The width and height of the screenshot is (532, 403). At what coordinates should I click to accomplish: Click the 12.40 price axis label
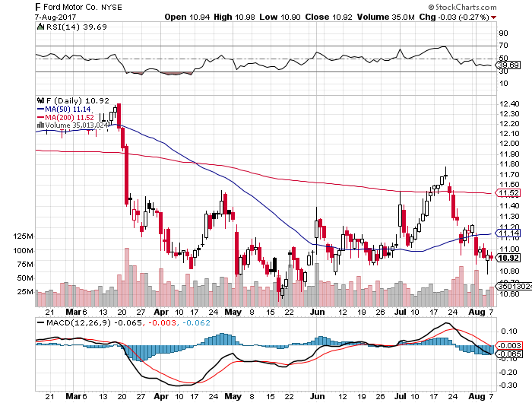coord(509,104)
